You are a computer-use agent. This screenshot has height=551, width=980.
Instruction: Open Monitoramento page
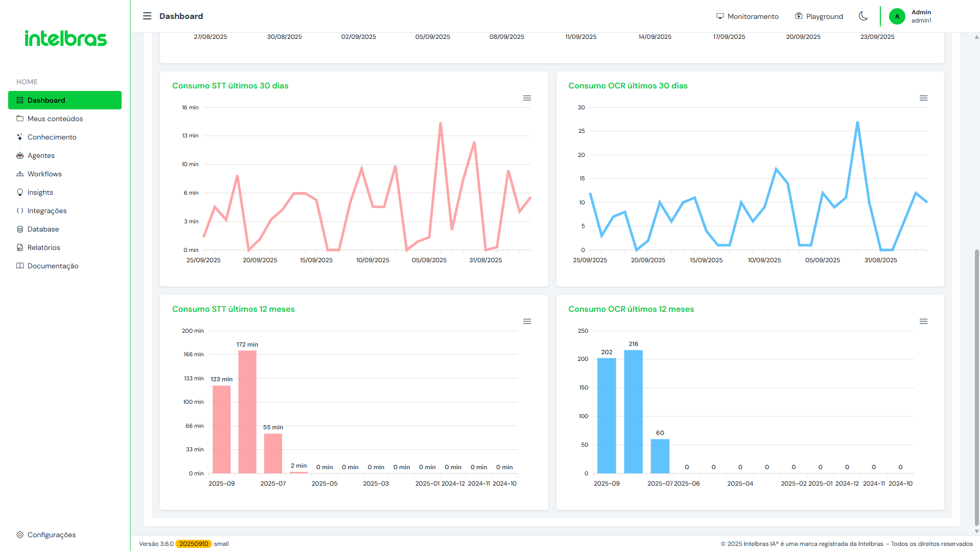coord(747,16)
